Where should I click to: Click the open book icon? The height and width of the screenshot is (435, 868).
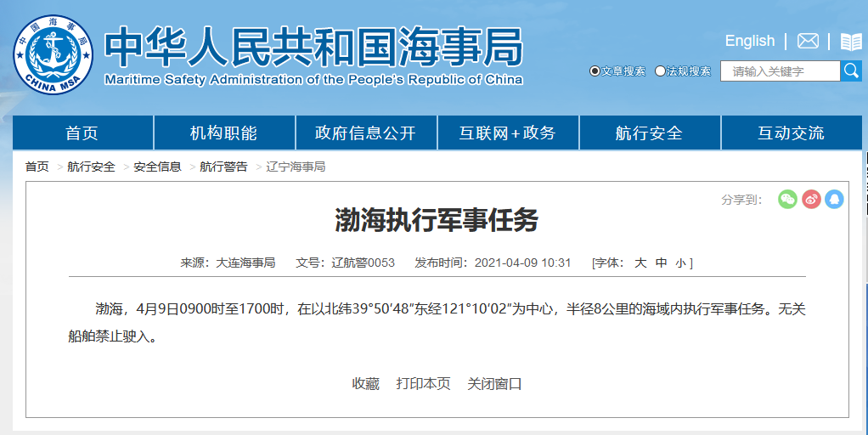850,42
